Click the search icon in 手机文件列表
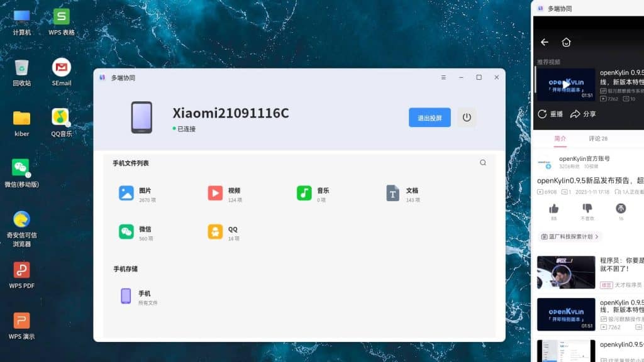Screen dimensions: 644x362 tap(482, 162)
